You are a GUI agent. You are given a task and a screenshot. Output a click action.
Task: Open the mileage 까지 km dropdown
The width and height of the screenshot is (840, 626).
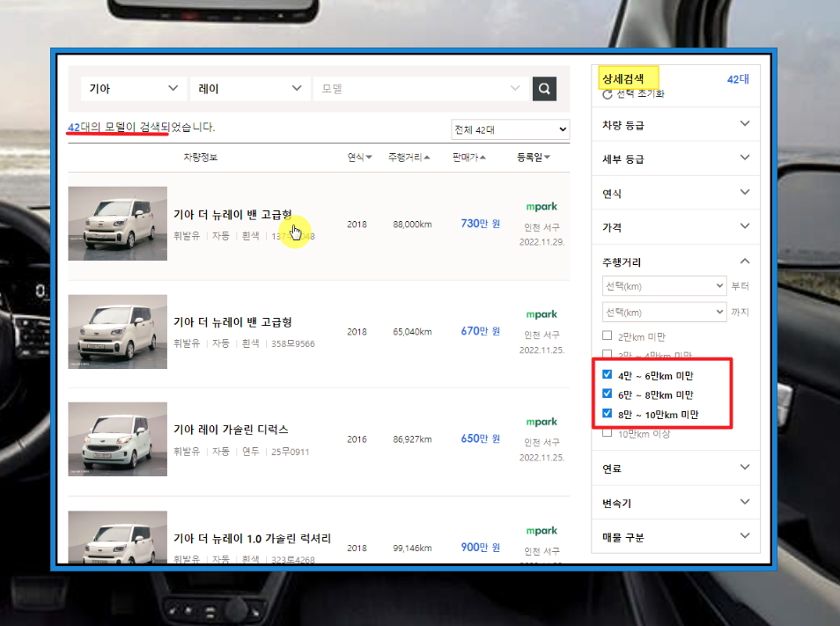664,313
